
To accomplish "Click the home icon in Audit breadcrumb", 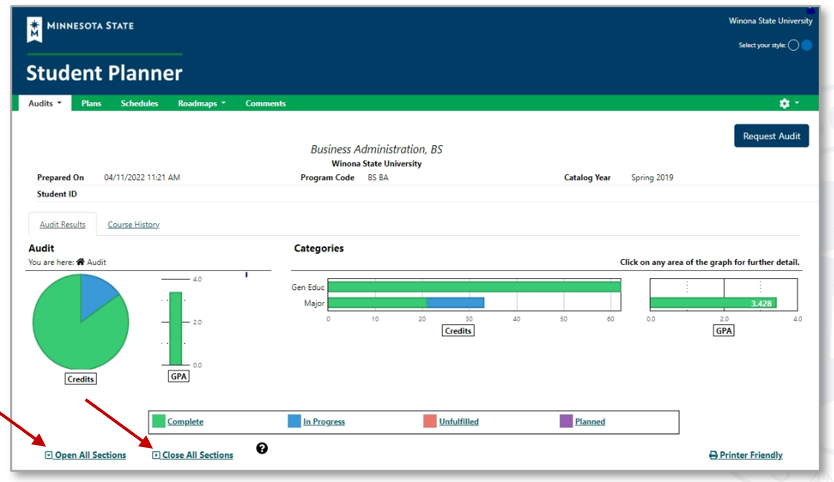I will tap(80, 262).
